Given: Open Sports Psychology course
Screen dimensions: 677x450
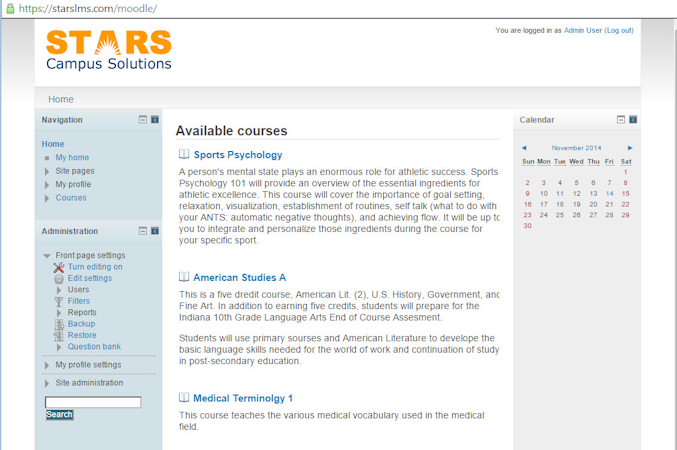Looking at the screenshot, I should coord(238,155).
